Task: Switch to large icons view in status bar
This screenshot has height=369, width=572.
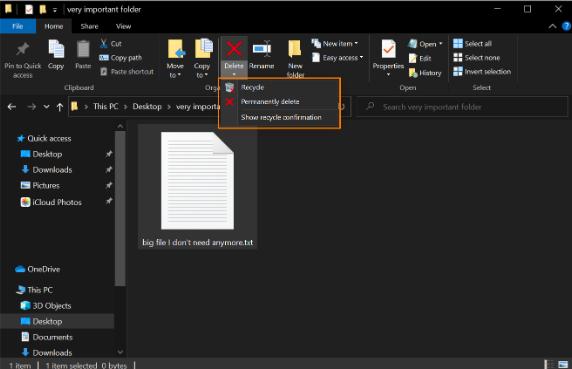Action: (x=563, y=364)
